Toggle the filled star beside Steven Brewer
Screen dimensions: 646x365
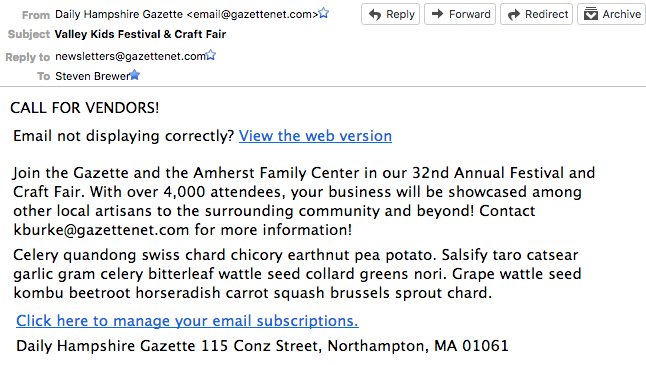coord(135,75)
